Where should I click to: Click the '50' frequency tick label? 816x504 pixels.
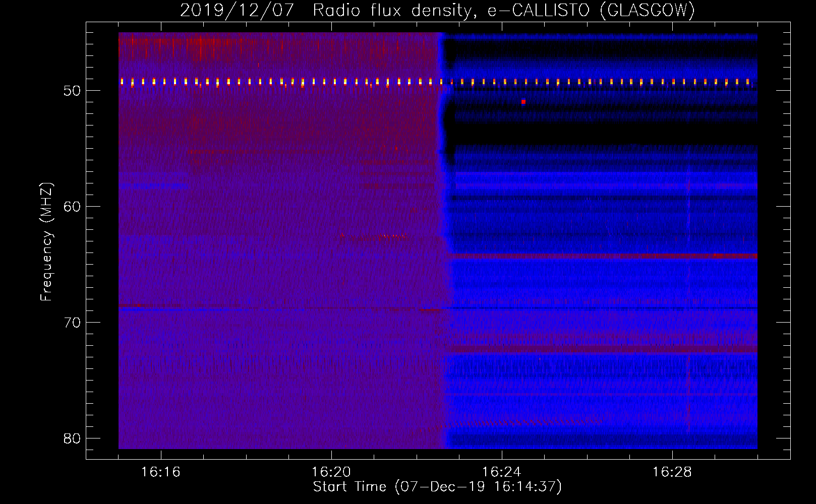(x=73, y=91)
